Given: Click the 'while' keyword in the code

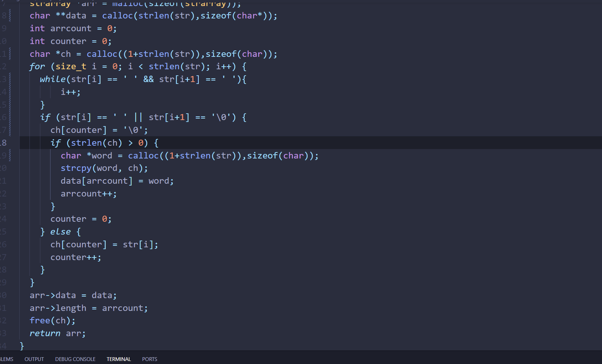Looking at the screenshot, I should pyautogui.click(x=53, y=79).
